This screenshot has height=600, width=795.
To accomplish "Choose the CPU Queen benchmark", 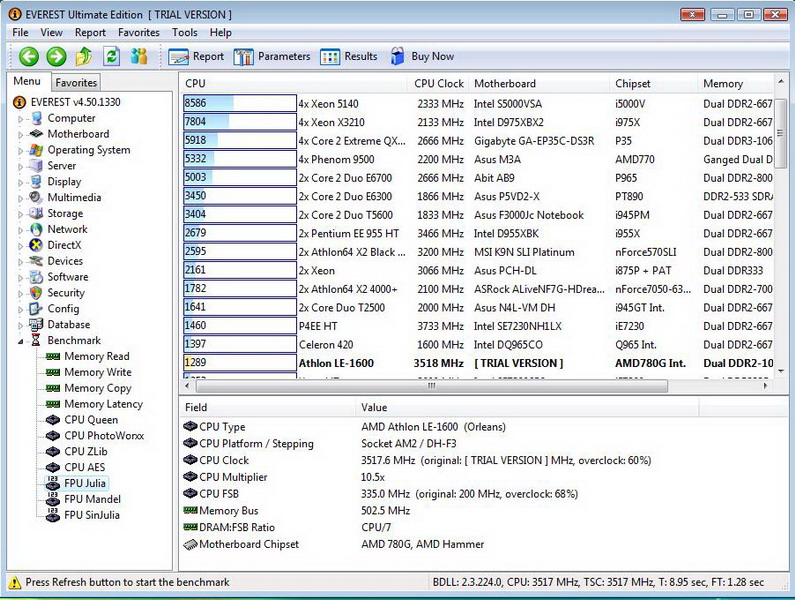I will (90, 420).
